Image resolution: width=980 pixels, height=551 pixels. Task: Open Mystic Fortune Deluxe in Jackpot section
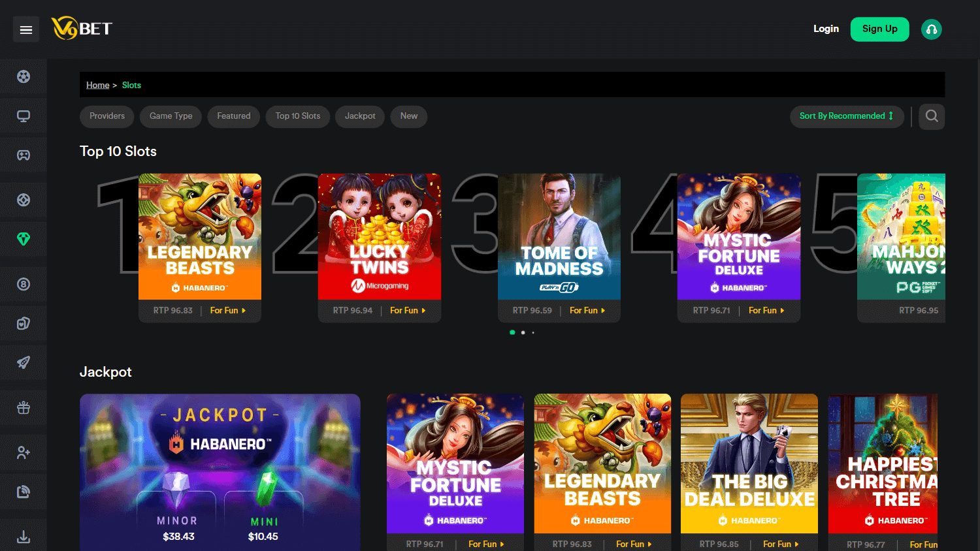click(x=455, y=464)
